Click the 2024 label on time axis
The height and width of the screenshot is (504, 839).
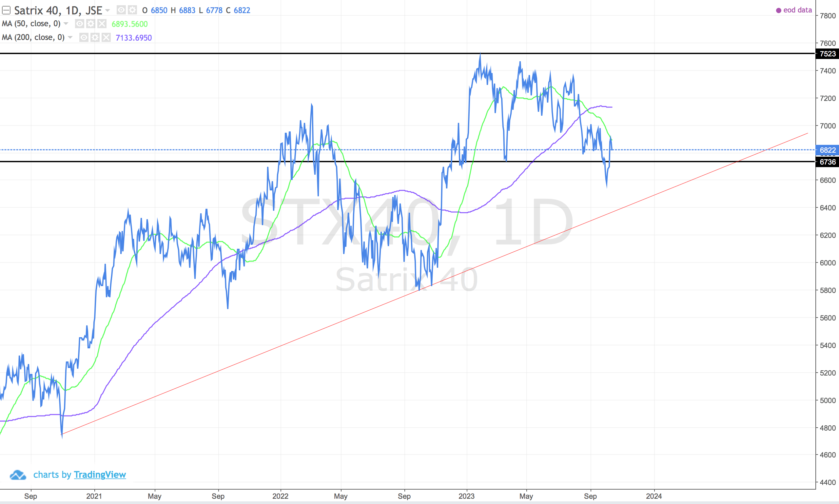[654, 496]
